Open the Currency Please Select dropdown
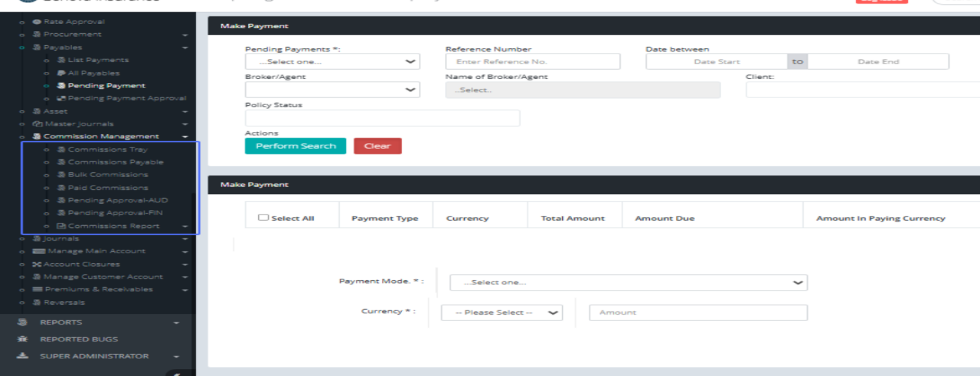This screenshot has height=376, width=980. pos(501,313)
